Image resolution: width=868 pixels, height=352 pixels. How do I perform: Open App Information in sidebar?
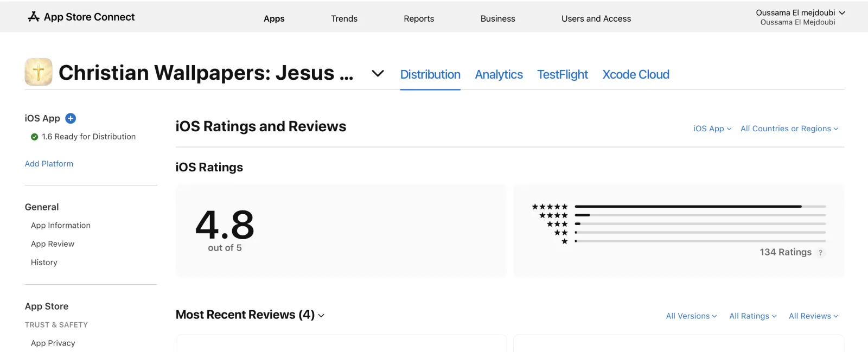click(x=61, y=226)
